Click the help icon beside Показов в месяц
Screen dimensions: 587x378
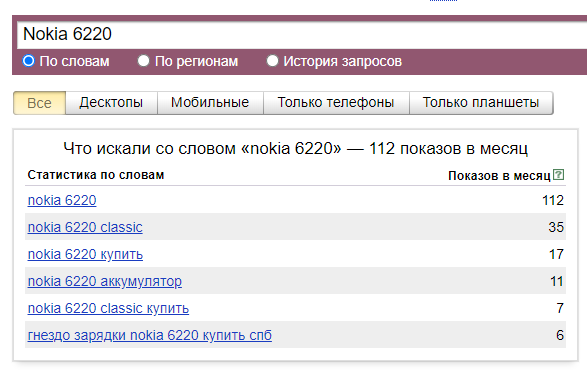(x=558, y=175)
